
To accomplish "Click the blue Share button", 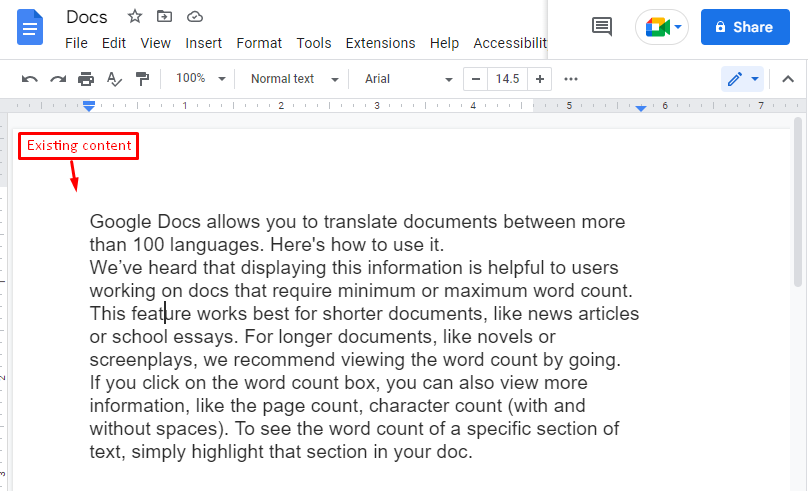I will tap(745, 27).
